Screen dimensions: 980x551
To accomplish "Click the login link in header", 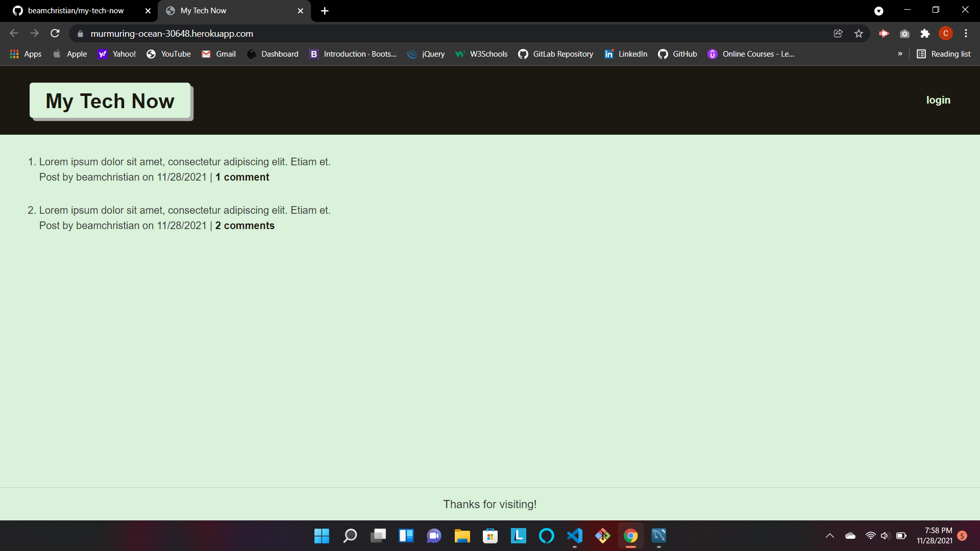I will tap(938, 100).
